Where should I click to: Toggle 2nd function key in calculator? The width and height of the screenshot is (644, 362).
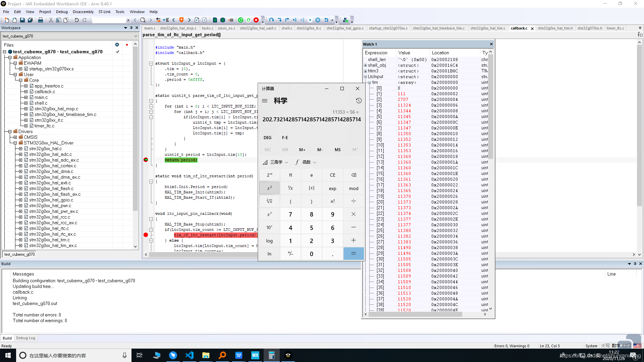tap(269, 175)
